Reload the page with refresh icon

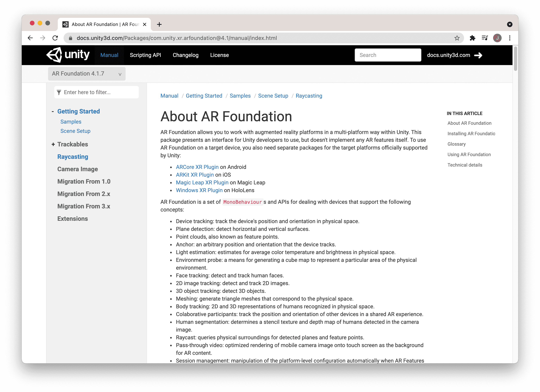tap(55, 38)
